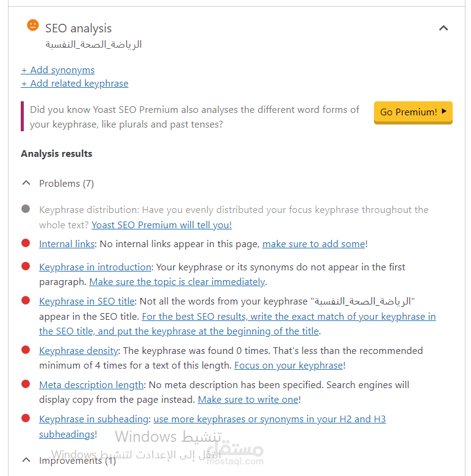Viewport: 471px width, 476px height.
Task: Click 'Make sure to write one' link
Action: (248, 400)
